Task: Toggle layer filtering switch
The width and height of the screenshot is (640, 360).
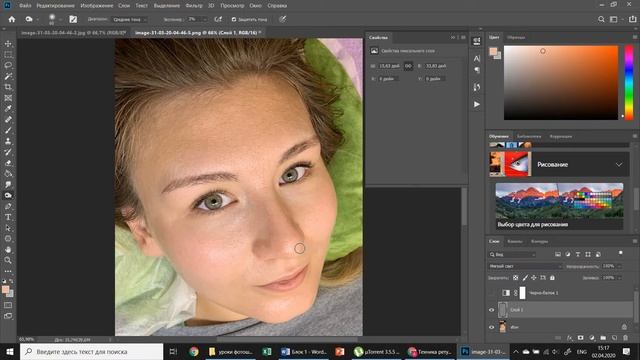Action: click(620, 253)
